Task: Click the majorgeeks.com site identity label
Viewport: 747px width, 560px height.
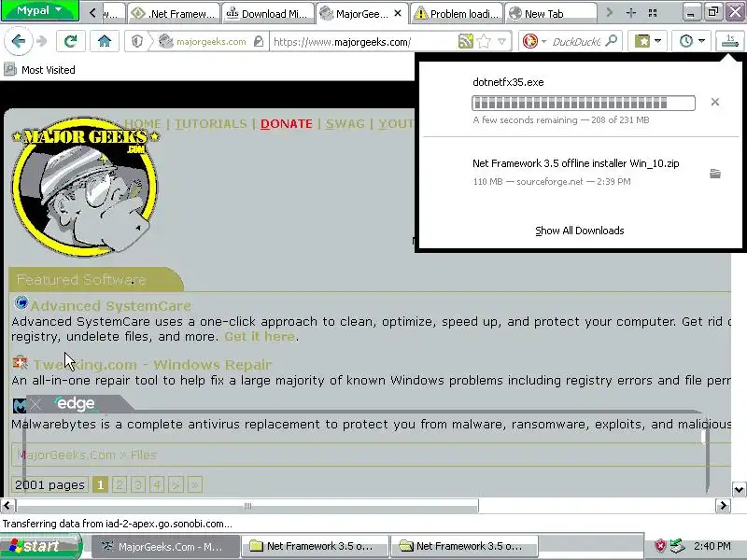Action: (x=211, y=42)
